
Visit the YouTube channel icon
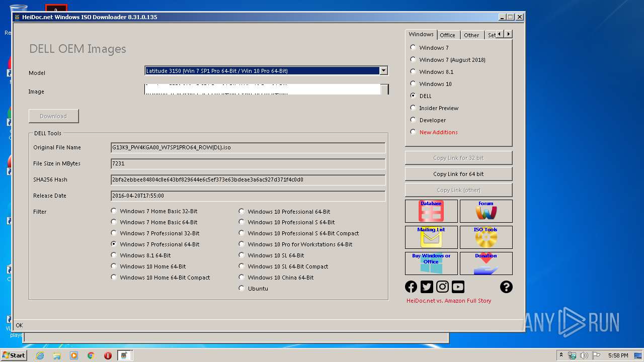458,287
